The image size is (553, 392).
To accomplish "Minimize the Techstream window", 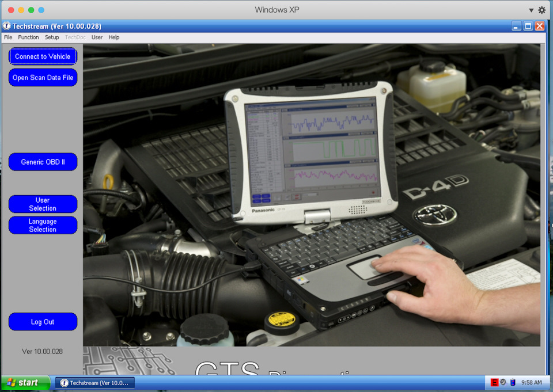I will [516, 26].
